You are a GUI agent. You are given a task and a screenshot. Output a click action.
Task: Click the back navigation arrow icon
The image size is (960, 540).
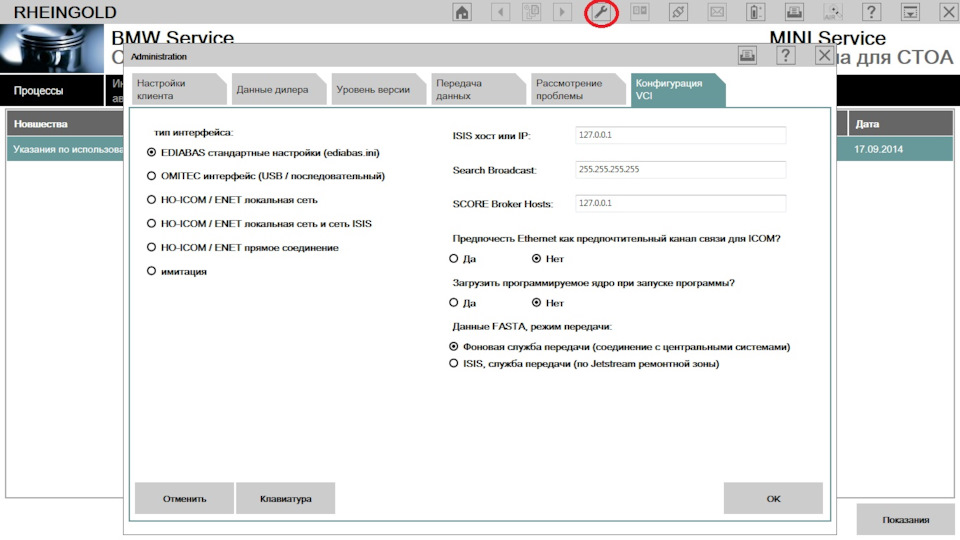click(x=500, y=12)
